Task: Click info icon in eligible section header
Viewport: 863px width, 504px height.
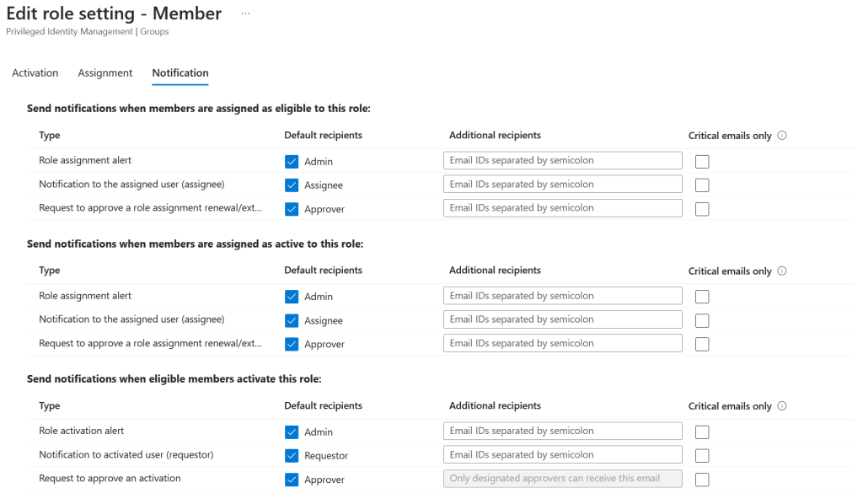Action: coord(782,136)
